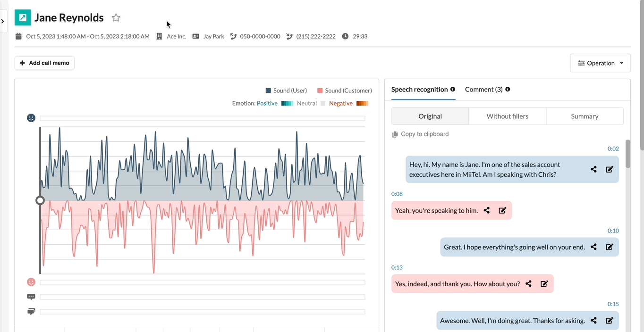This screenshot has height=332, width=644.
Task: Edit the "Awesome. Well, I'm doing great" transcript
Action: pos(610,320)
